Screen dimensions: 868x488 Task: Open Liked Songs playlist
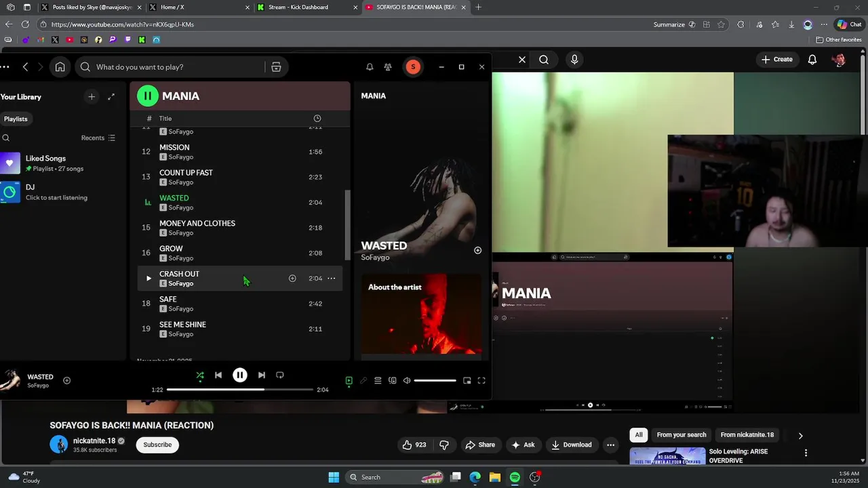click(61, 163)
